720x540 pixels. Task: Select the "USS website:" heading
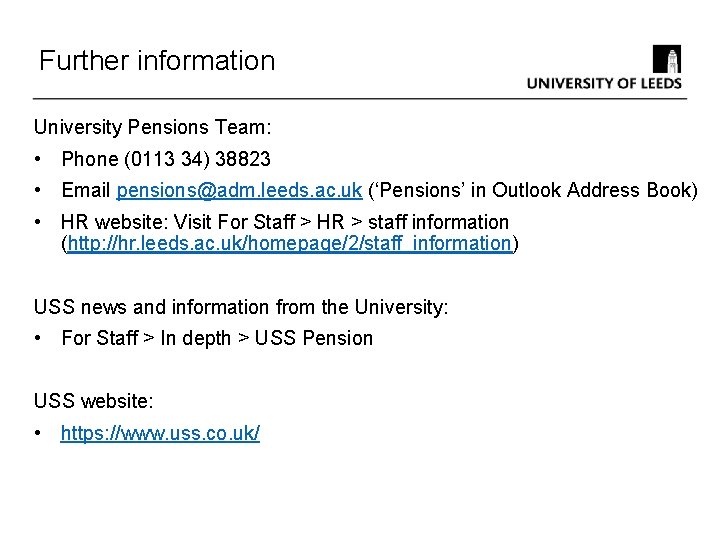94,402
